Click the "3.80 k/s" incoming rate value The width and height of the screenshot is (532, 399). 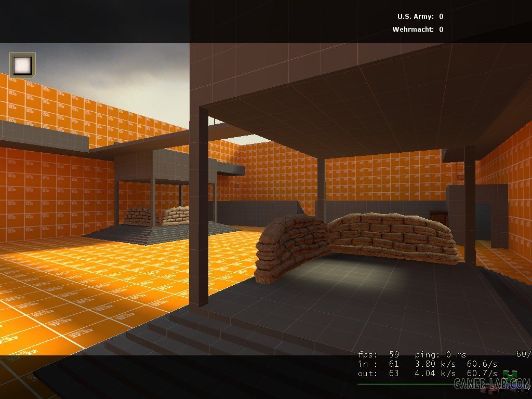435,364
